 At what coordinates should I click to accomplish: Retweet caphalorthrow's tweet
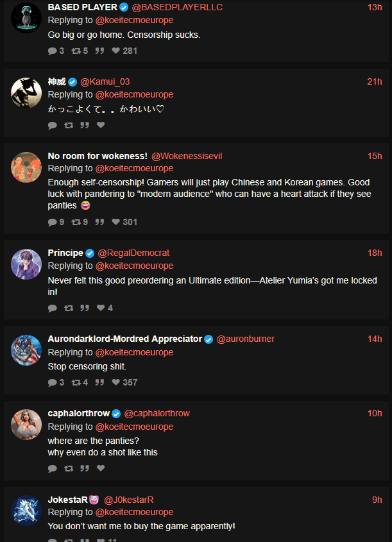pos(69,468)
